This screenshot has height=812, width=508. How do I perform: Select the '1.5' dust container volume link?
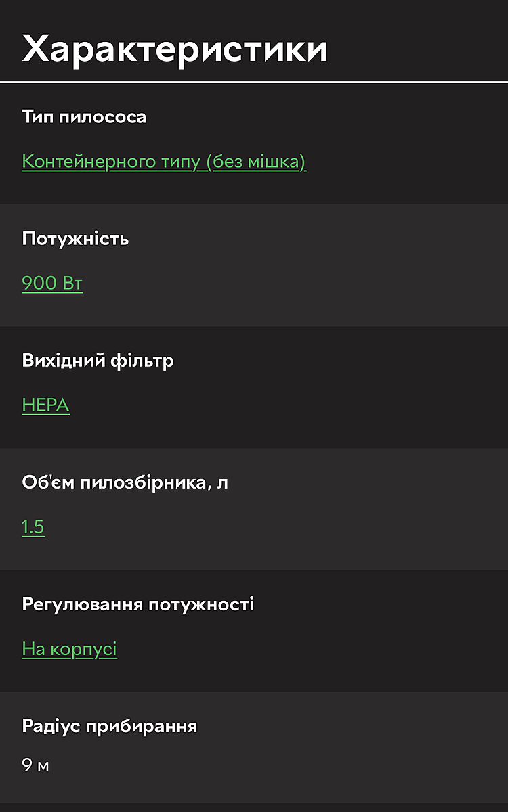tap(33, 527)
